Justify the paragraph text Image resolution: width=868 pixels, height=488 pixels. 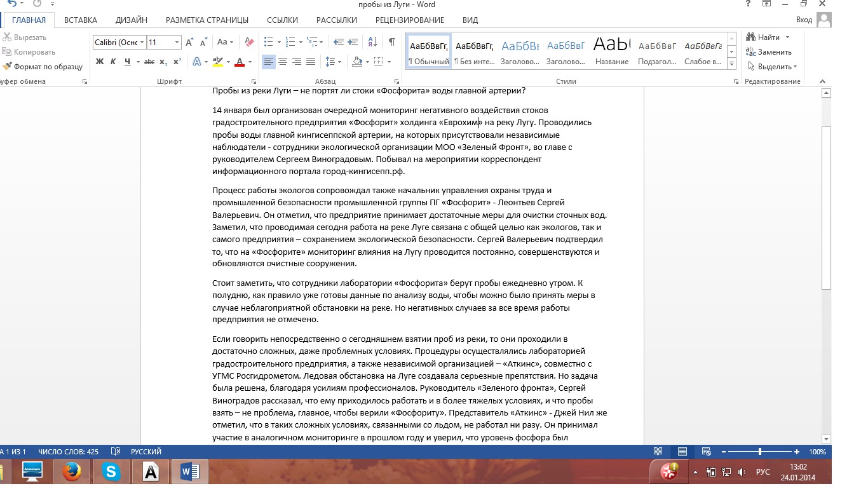click(311, 62)
